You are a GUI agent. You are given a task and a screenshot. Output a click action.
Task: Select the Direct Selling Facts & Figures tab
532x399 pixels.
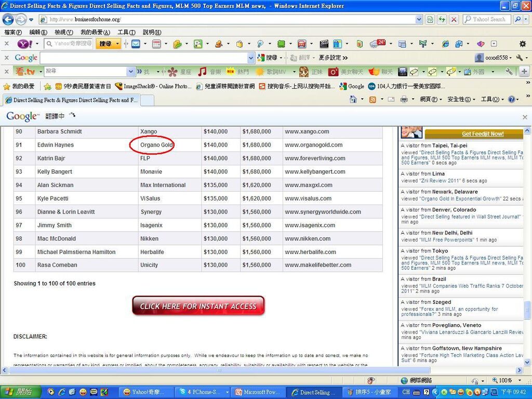pyautogui.click(x=71, y=100)
